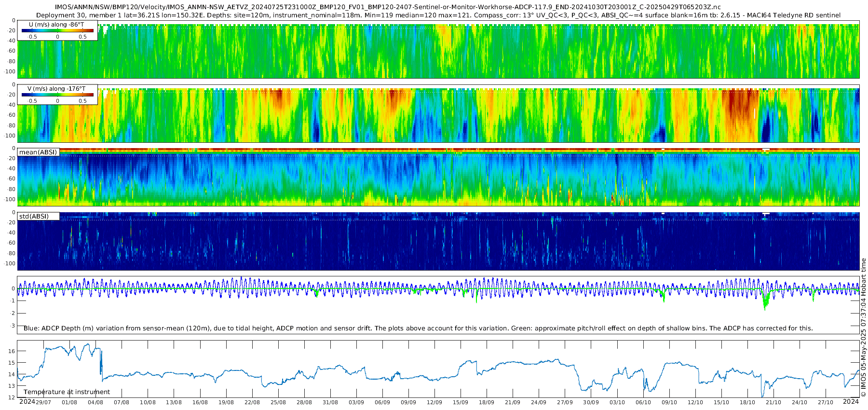The image size is (868, 410).
Task: Click the 27/10 date tick label
Action: coord(826,402)
